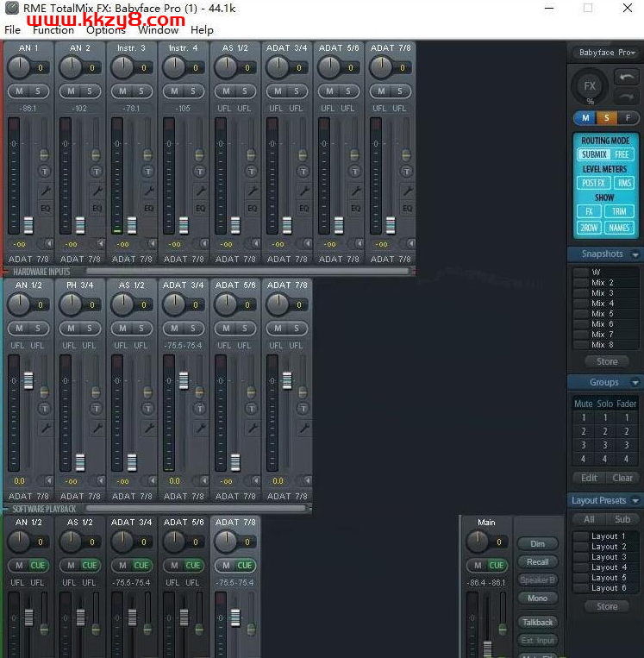This screenshot has width=644, height=658.
Task: Collapse the Groups section arrow
Action: click(x=635, y=382)
